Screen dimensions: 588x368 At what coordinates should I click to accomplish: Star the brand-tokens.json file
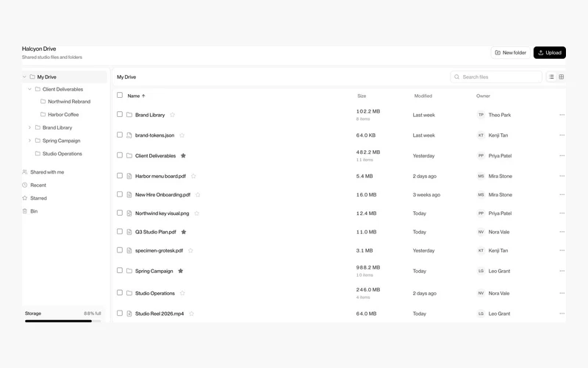point(182,135)
